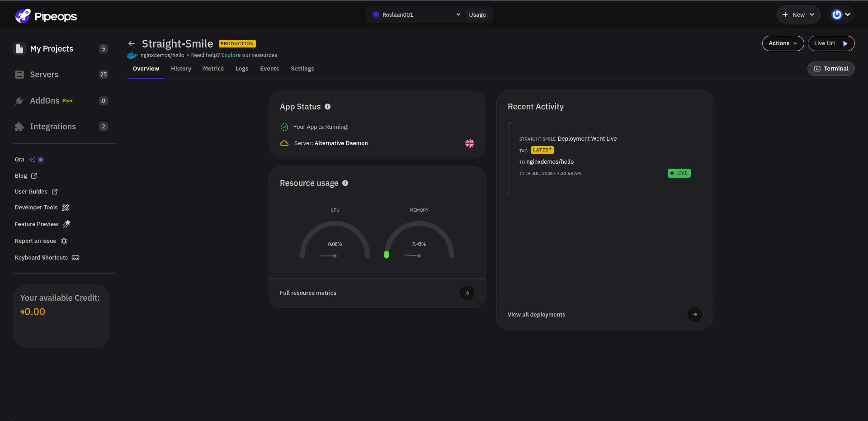This screenshot has width=868, height=421.
Task: Expand the Roslaan001 workspace dropdown
Action: pyautogui.click(x=416, y=14)
